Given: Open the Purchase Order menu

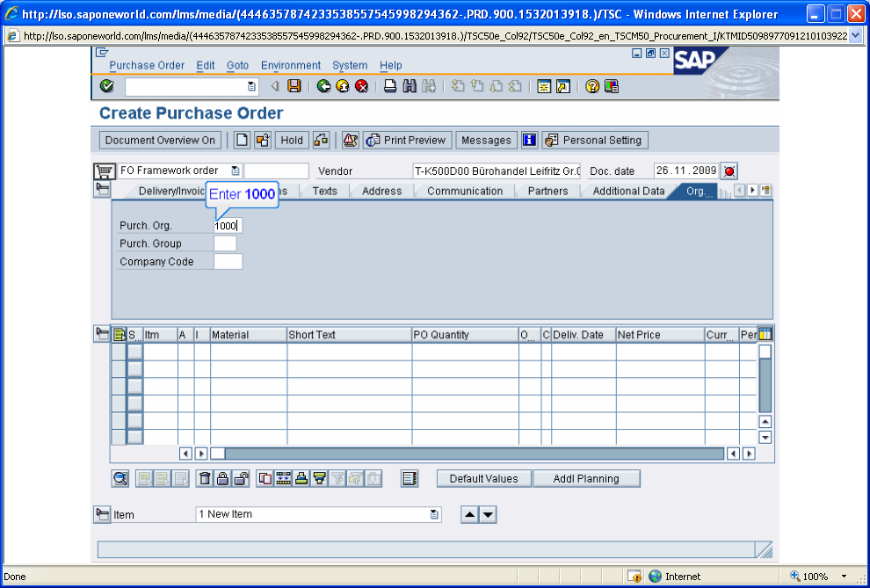Looking at the screenshot, I should tap(147, 65).
